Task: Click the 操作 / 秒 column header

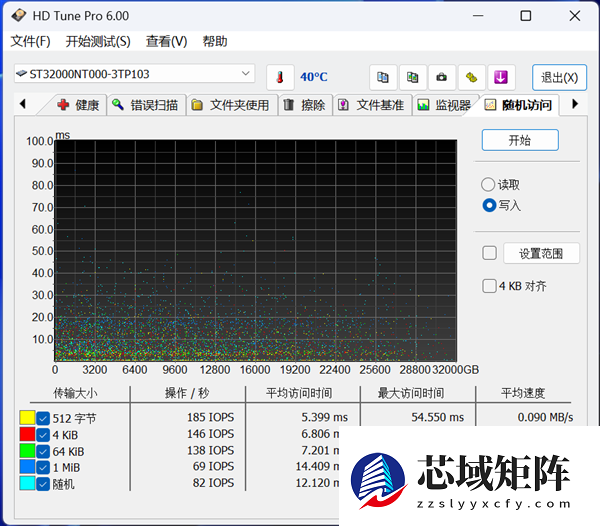Action: (x=187, y=393)
